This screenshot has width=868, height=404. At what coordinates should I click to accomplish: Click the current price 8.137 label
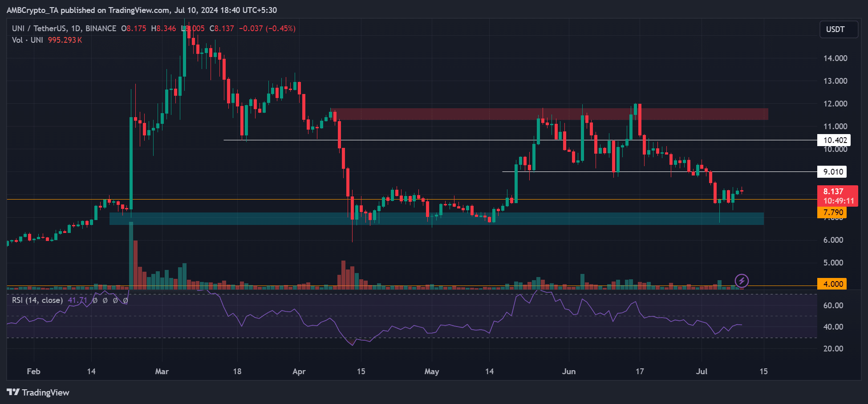point(838,196)
